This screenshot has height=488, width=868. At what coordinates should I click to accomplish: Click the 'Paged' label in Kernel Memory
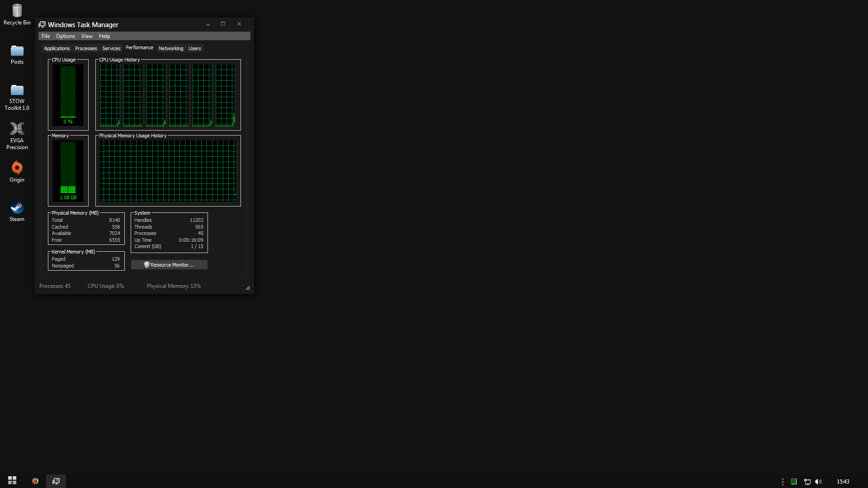pyautogui.click(x=58, y=259)
